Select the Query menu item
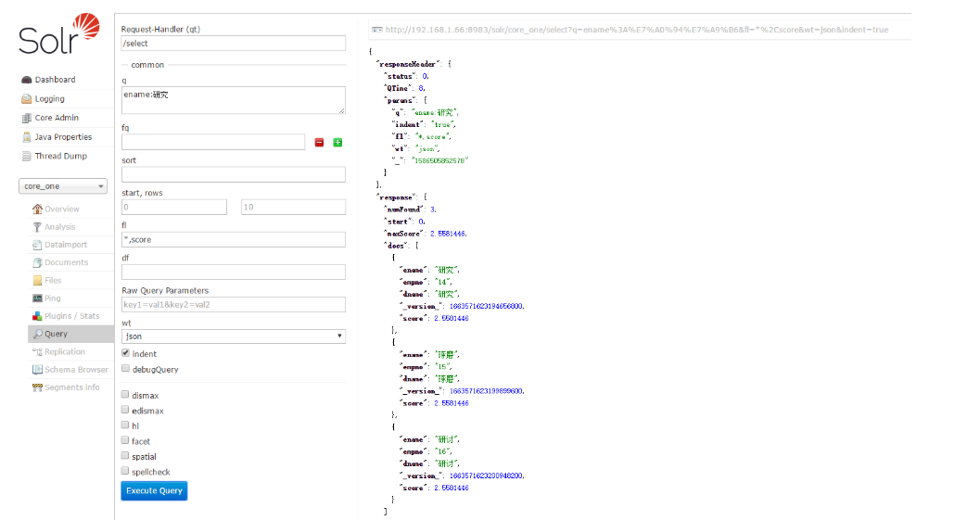Viewport: 980px width, 520px height. point(70,334)
